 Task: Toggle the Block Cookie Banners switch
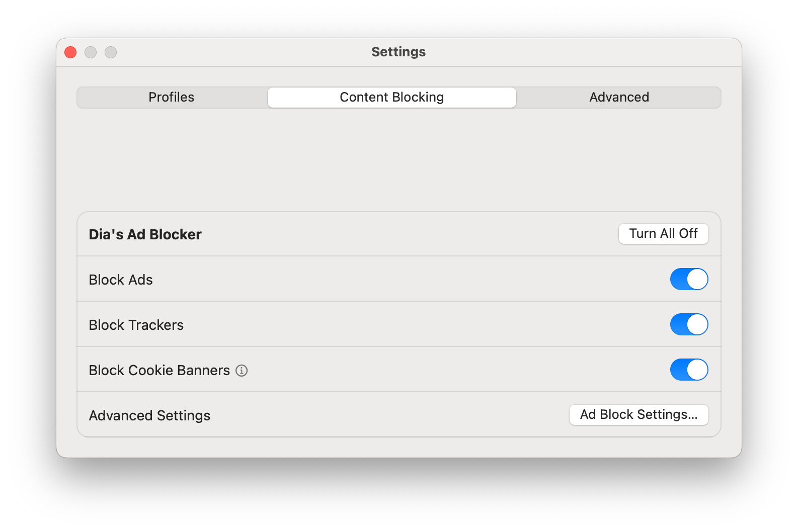click(x=688, y=370)
